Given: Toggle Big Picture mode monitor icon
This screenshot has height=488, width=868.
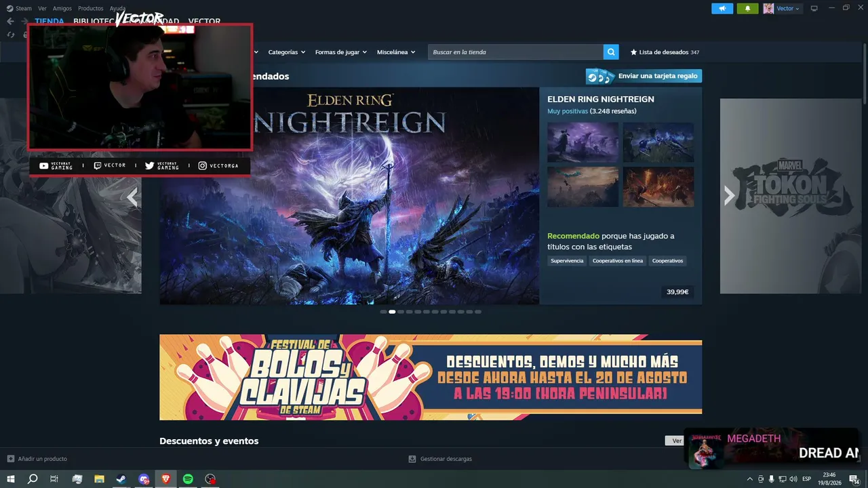Looking at the screenshot, I should pyautogui.click(x=814, y=8).
